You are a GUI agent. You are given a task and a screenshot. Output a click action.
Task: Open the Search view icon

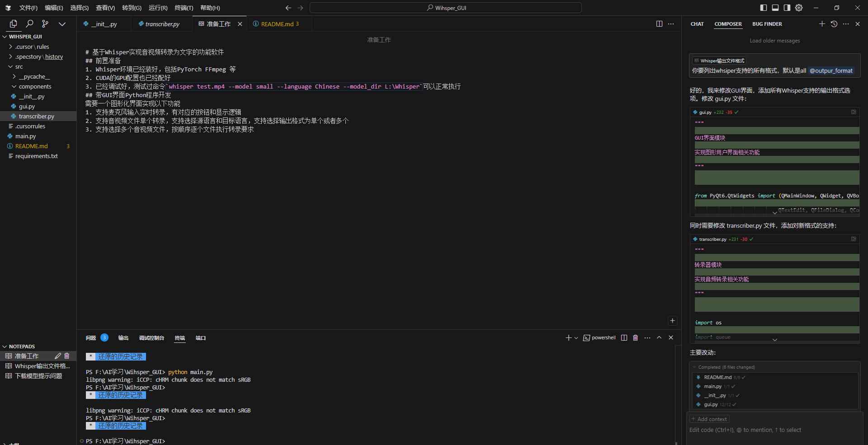tap(29, 23)
